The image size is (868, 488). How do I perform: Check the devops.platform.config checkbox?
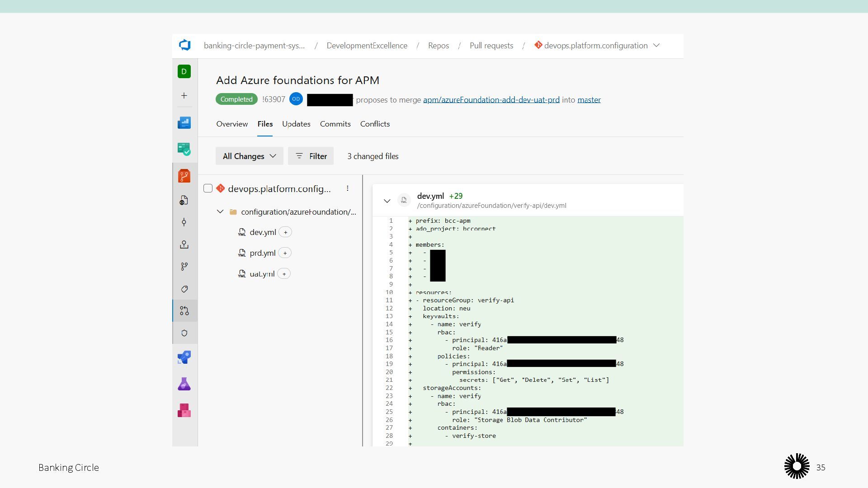208,188
